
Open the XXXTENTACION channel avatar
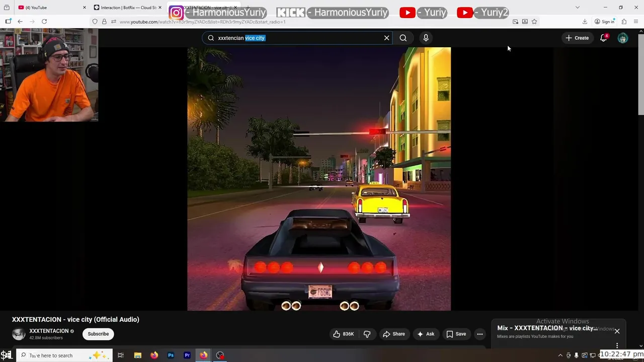click(x=19, y=334)
